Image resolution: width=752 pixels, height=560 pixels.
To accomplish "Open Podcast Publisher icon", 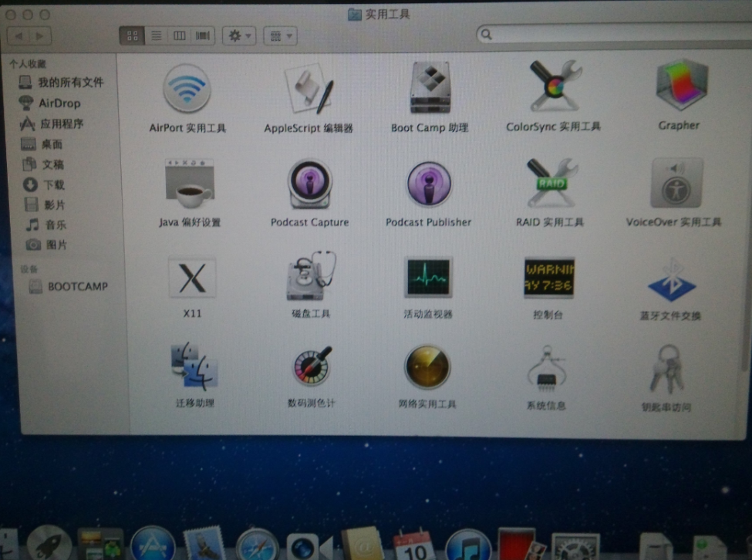I will pos(429,184).
